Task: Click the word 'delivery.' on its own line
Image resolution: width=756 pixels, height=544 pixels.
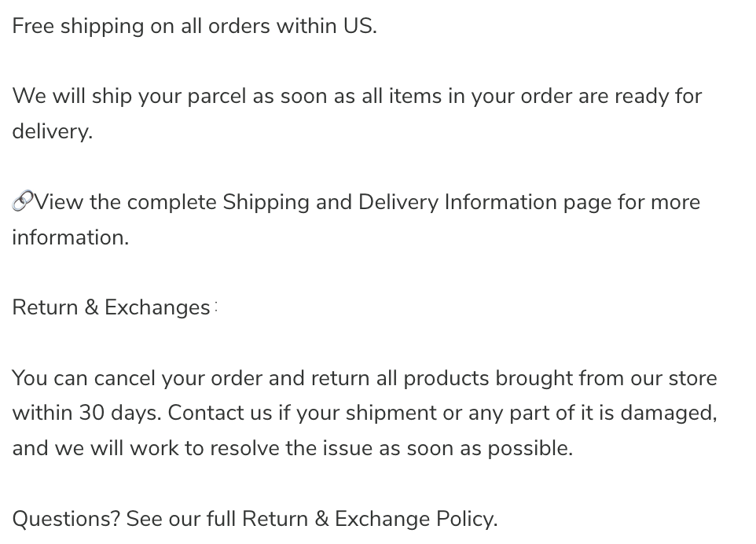Action: (x=52, y=131)
